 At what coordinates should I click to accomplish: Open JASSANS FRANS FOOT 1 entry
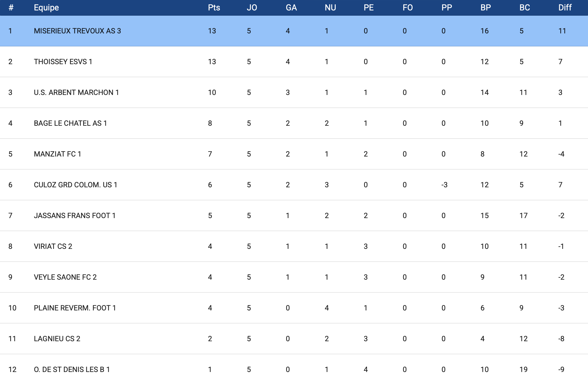click(x=75, y=216)
